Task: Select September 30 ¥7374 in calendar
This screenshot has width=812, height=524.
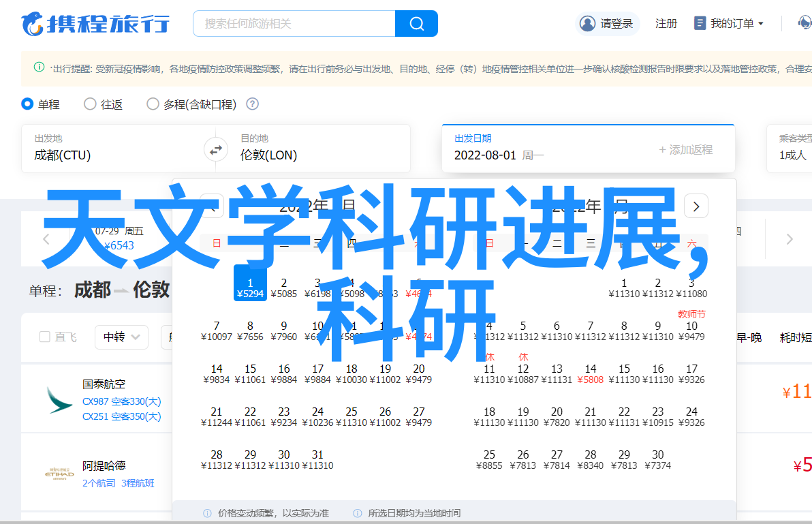Action: (657, 460)
